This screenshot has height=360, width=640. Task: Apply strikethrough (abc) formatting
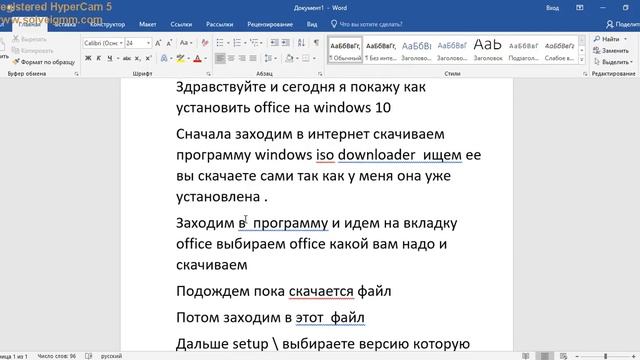coord(127,58)
